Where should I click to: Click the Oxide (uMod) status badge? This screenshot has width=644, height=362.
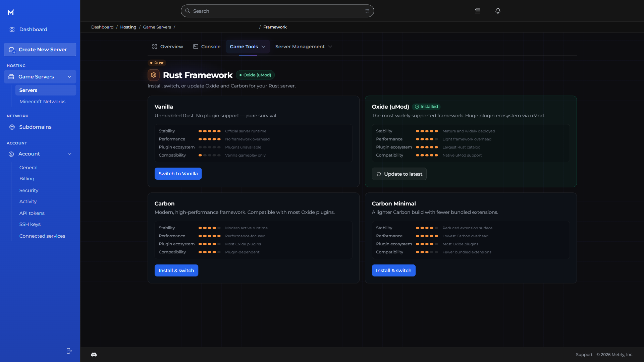click(255, 75)
